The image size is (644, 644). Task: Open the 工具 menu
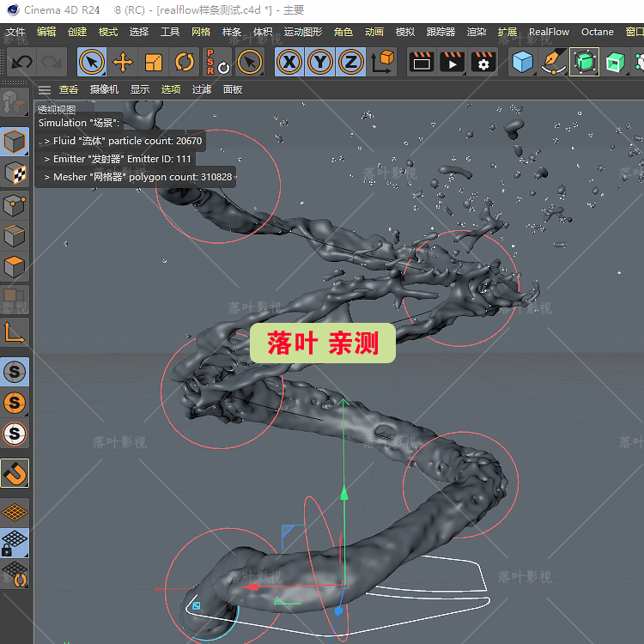tap(170, 32)
